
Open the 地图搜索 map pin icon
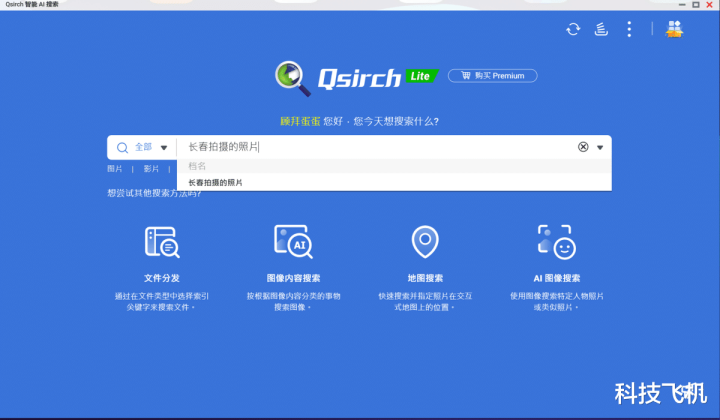tap(425, 241)
